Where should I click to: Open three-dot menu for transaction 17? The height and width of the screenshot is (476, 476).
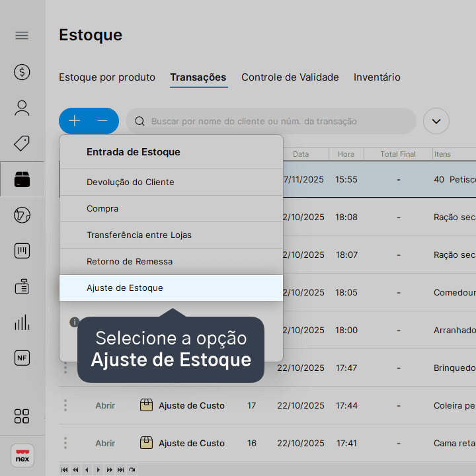65,405
